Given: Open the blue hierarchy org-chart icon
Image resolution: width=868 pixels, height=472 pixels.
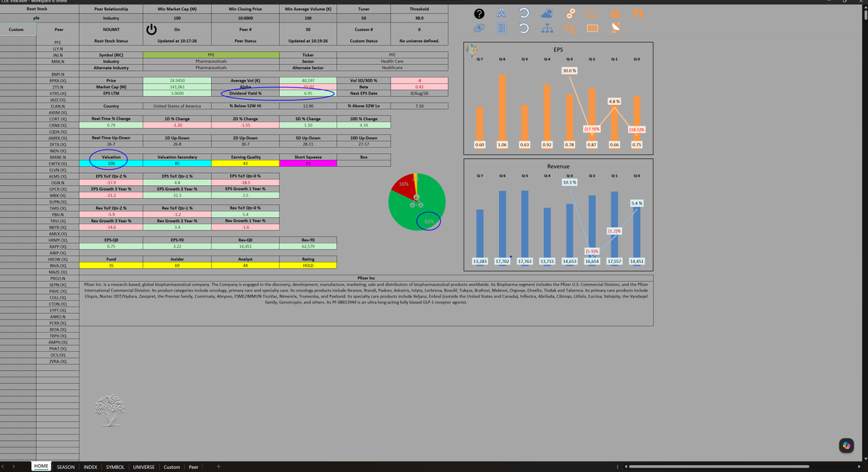Looking at the screenshot, I should [x=548, y=29].
